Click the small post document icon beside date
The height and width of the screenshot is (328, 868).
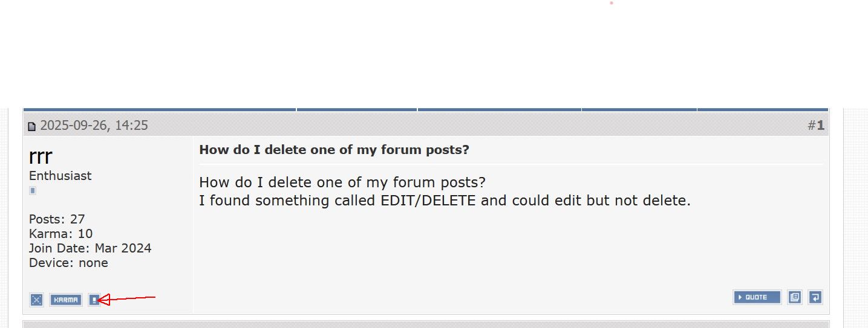tap(32, 126)
